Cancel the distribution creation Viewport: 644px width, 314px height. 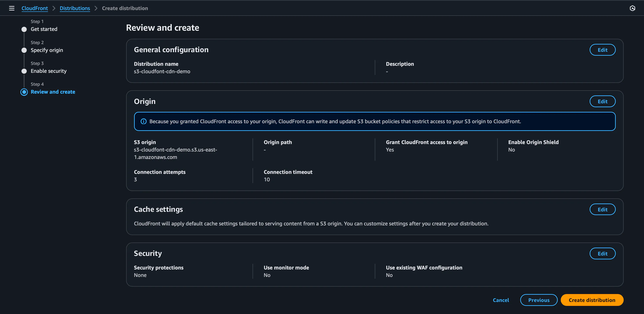501,300
